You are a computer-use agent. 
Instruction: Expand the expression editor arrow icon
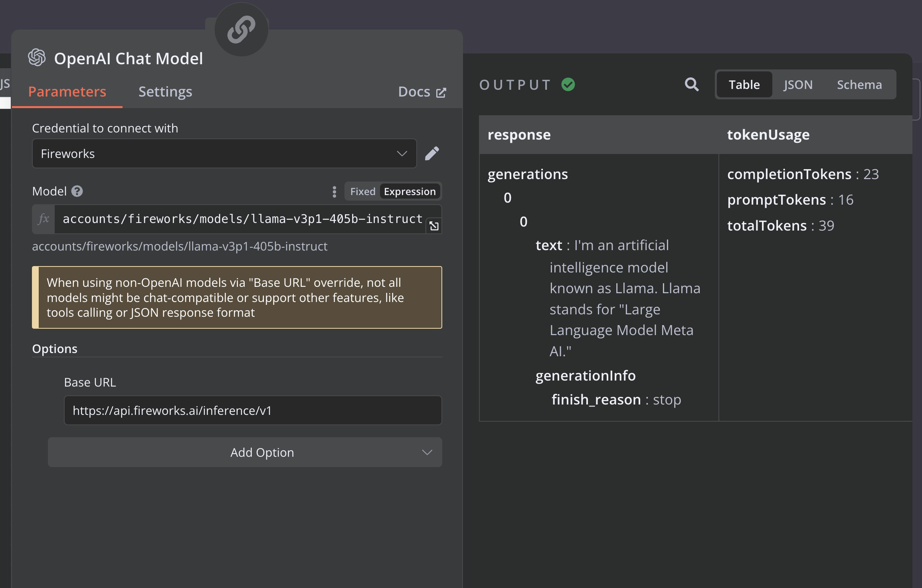[434, 226]
